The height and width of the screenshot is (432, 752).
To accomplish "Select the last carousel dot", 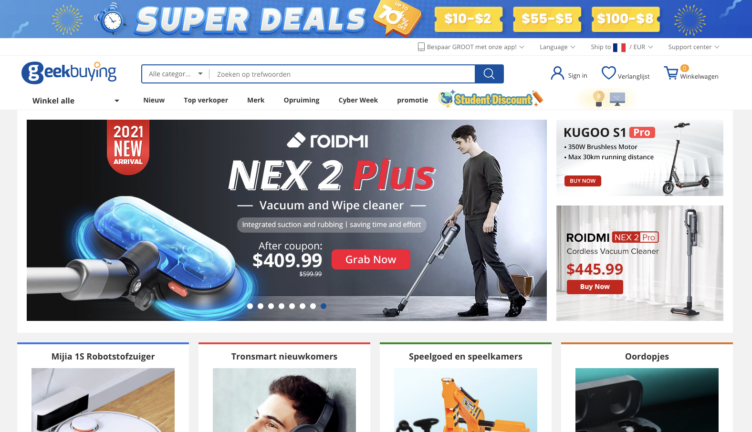I will click(x=324, y=306).
